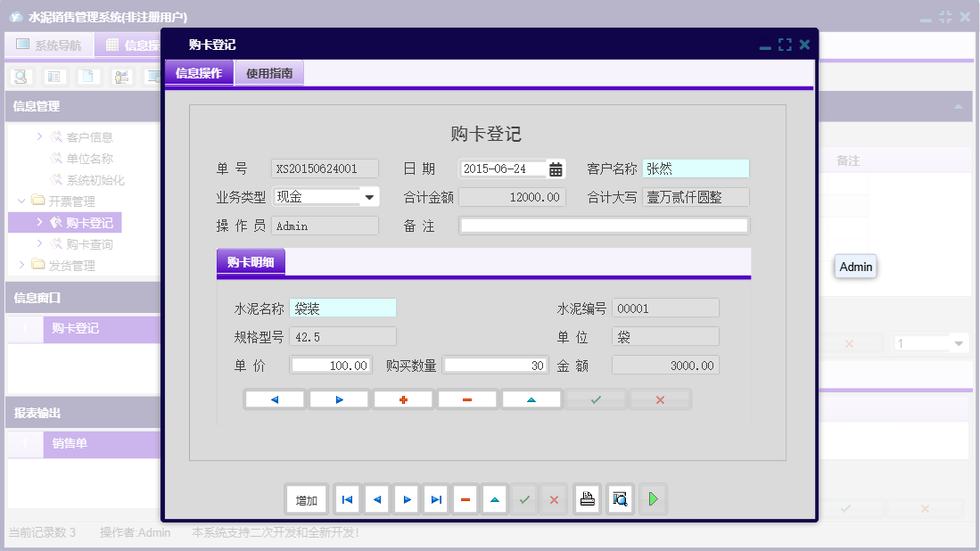Click the magnifier search icon in left toolbar

pos(20,77)
